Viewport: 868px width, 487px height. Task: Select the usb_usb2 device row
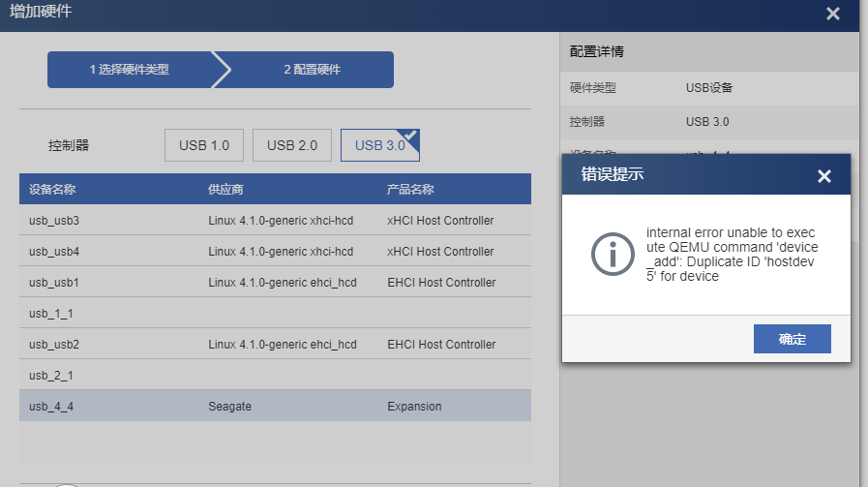coord(275,344)
